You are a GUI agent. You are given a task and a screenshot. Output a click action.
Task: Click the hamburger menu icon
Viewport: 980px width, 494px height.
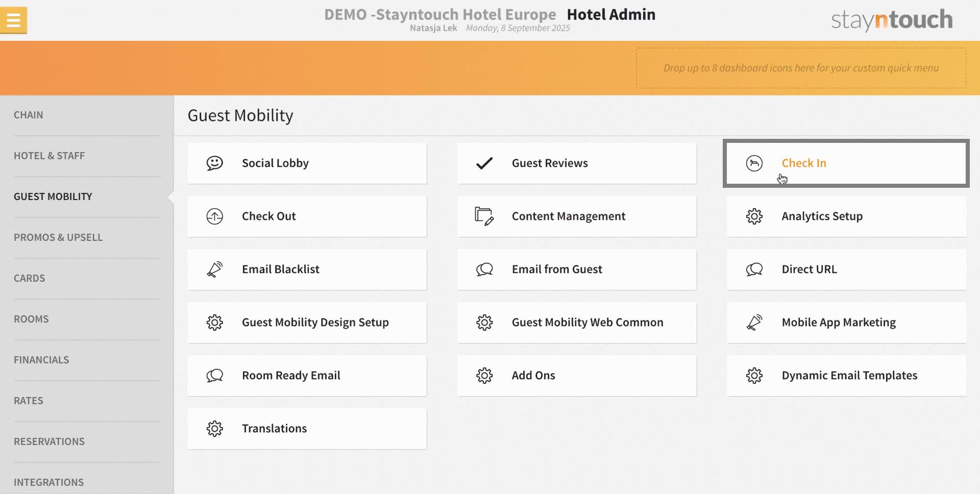click(x=13, y=19)
